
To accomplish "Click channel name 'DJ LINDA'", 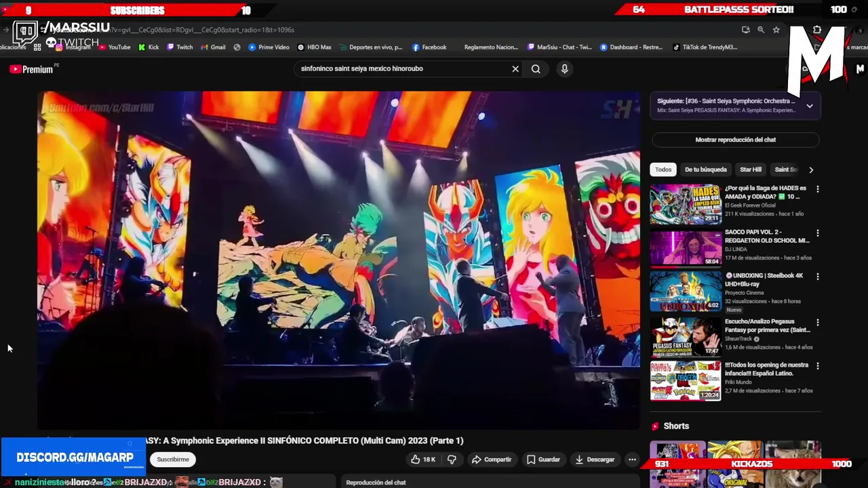I will 736,249.
